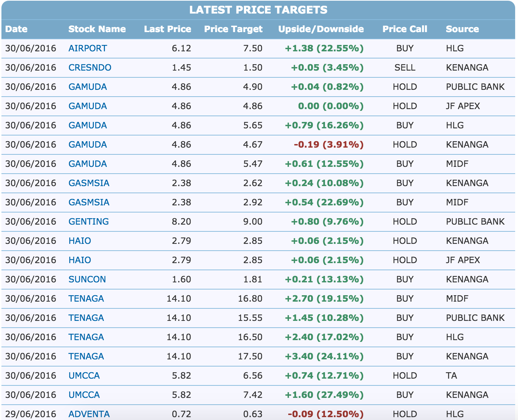The width and height of the screenshot is (518, 420).
Task: Select the 7.50 price target cell
Action: [253, 48]
